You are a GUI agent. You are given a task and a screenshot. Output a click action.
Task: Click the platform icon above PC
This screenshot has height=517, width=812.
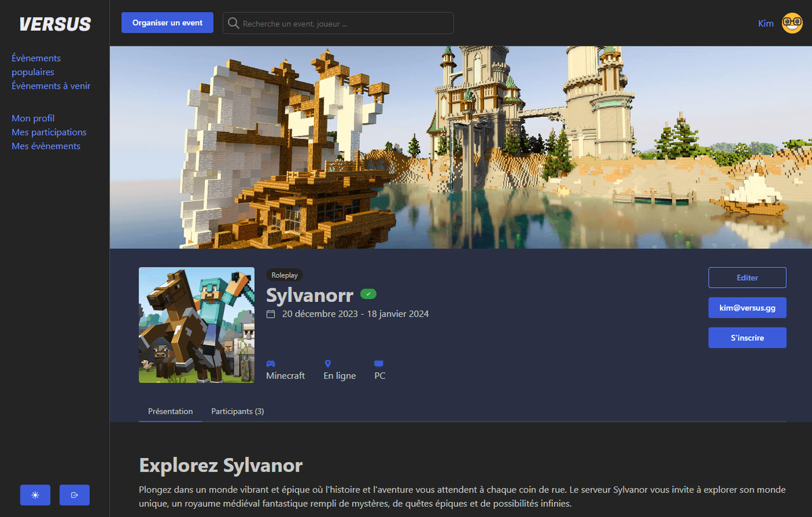(x=379, y=364)
